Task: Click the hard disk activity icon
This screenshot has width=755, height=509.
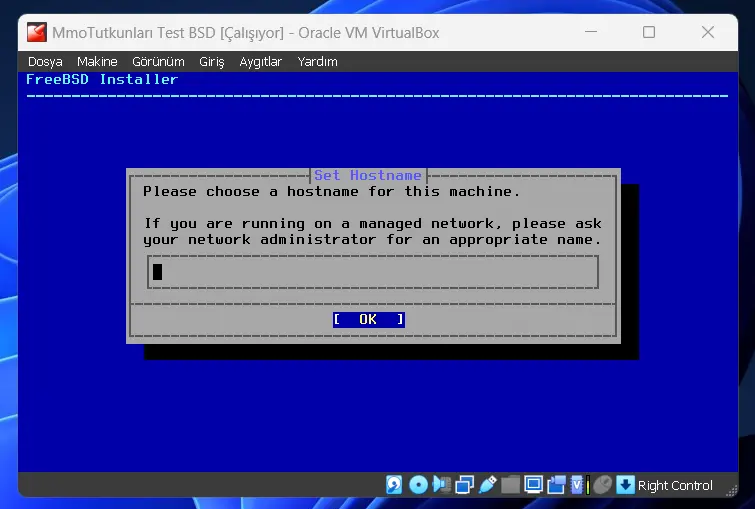Action: coord(394,484)
